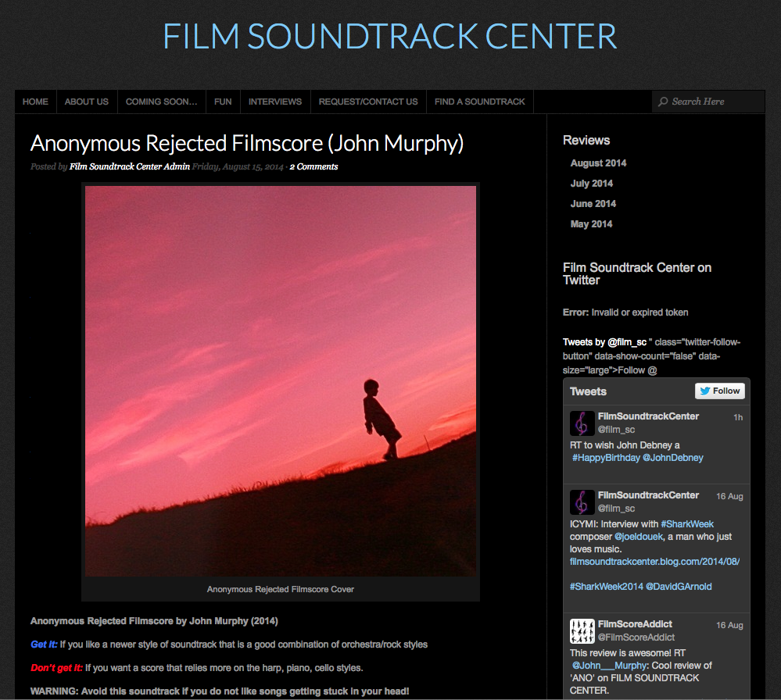Open the #HappyBirthday hashtag
781x700 pixels.
606,458
